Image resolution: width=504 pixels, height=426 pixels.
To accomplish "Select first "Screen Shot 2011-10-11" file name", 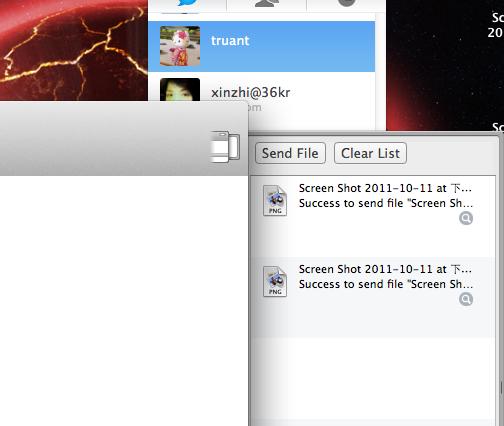I will tap(385, 188).
